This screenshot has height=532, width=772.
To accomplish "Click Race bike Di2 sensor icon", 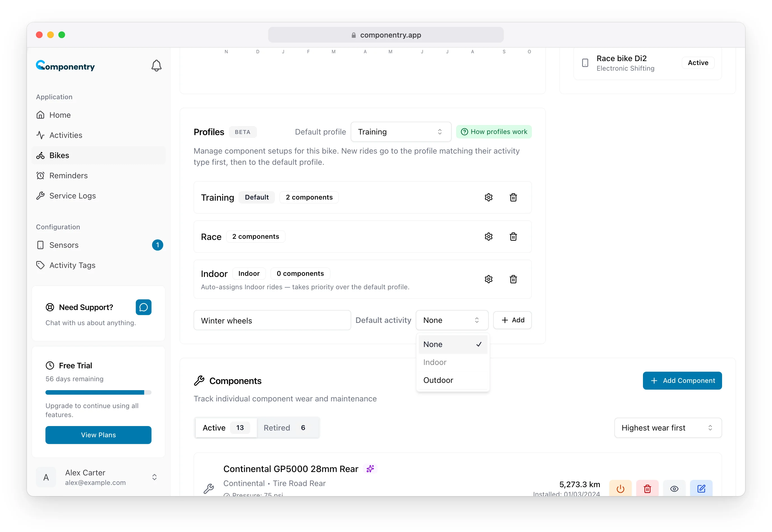I will pyautogui.click(x=585, y=63).
